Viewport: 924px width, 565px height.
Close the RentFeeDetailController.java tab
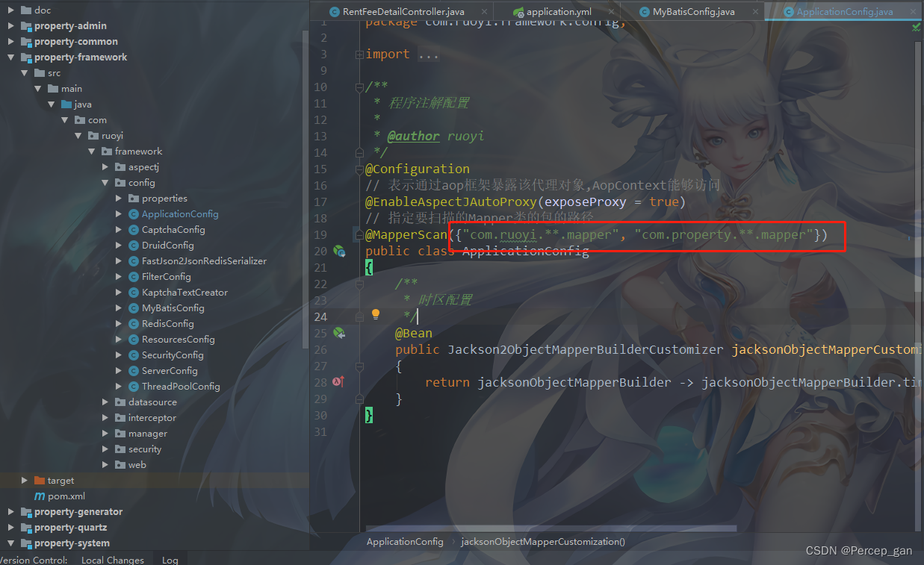484,12
